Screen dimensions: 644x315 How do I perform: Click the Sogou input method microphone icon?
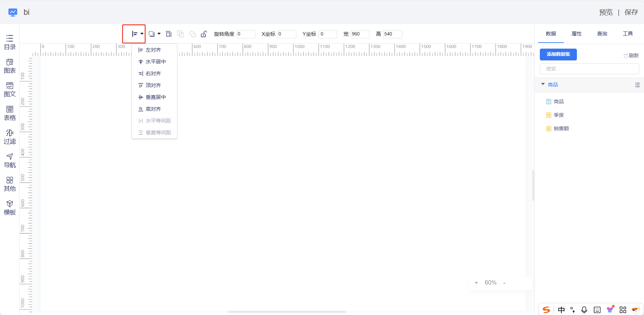click(x=584, y=310)
